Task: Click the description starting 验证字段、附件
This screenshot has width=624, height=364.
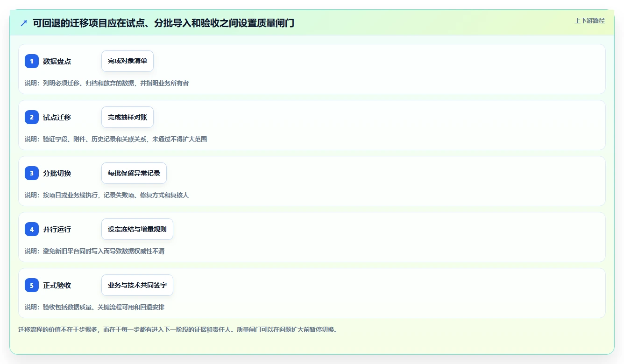Action: click(x=116, y=139)
